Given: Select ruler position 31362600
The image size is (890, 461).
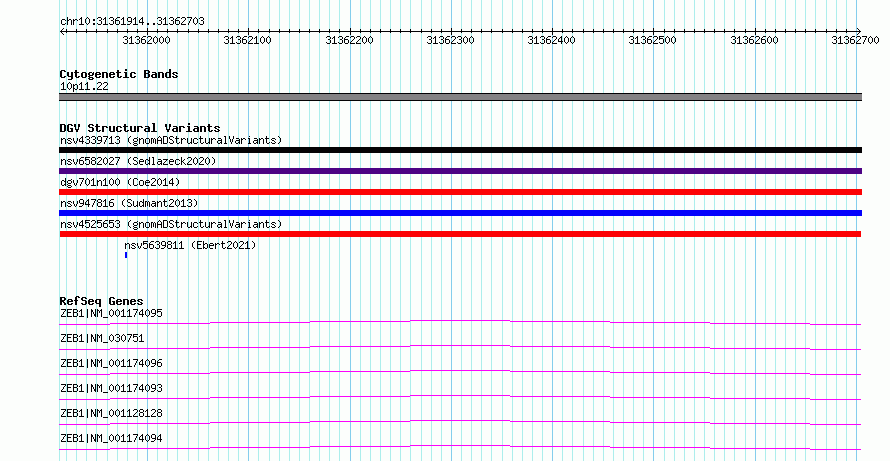Looking at the screenshot, I should pyautogui.click(x=754, y=40).
